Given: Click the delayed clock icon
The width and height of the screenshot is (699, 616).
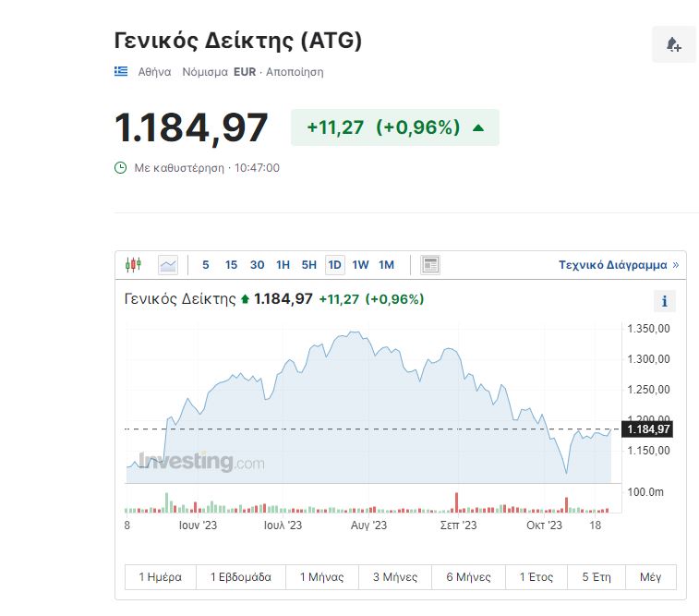Looking at the screenshot, I should (120, 168).
